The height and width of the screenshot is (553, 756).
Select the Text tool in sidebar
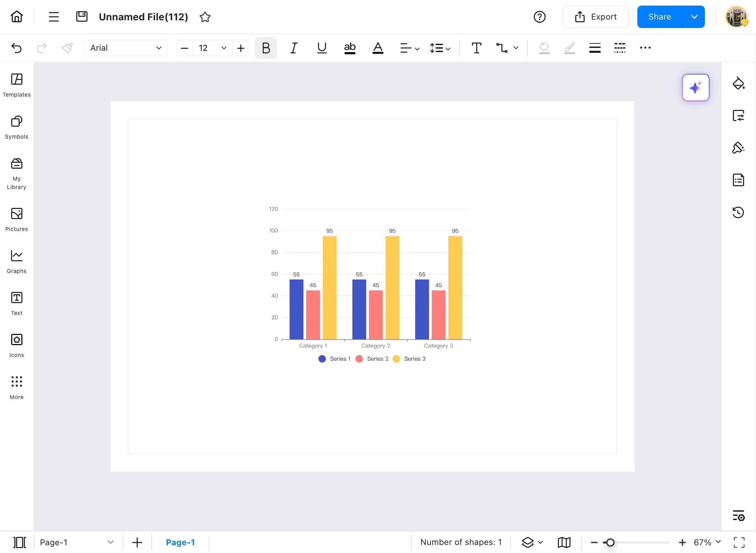coord(16,303)
